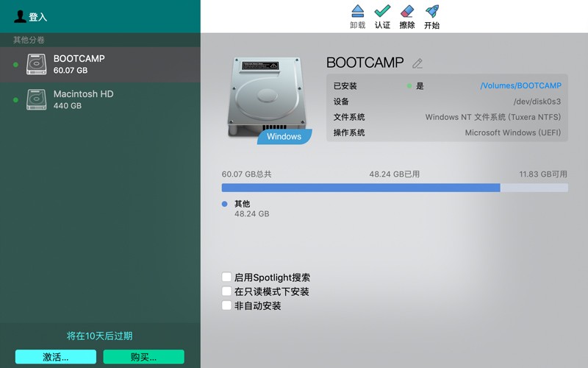This screenshot has width=588, height=368.
Task: Click the blue 其他 legend dot
Action: [225, 204]
